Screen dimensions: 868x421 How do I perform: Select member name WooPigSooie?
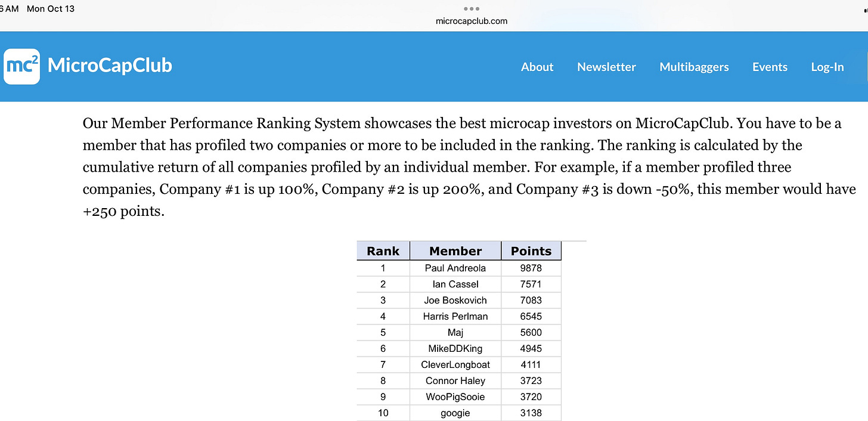pyautogui.click(x=455, y=397)
